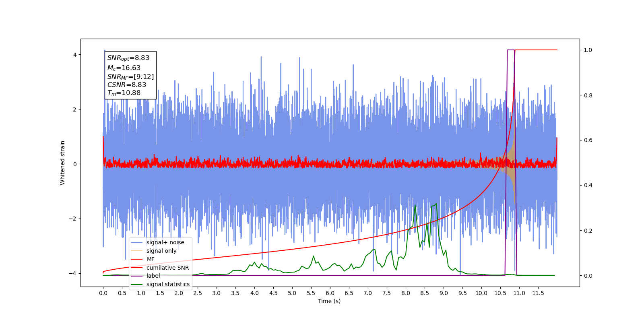
Task: Click the green line swatch for signal statistics
Action: [x=137, y=284]
